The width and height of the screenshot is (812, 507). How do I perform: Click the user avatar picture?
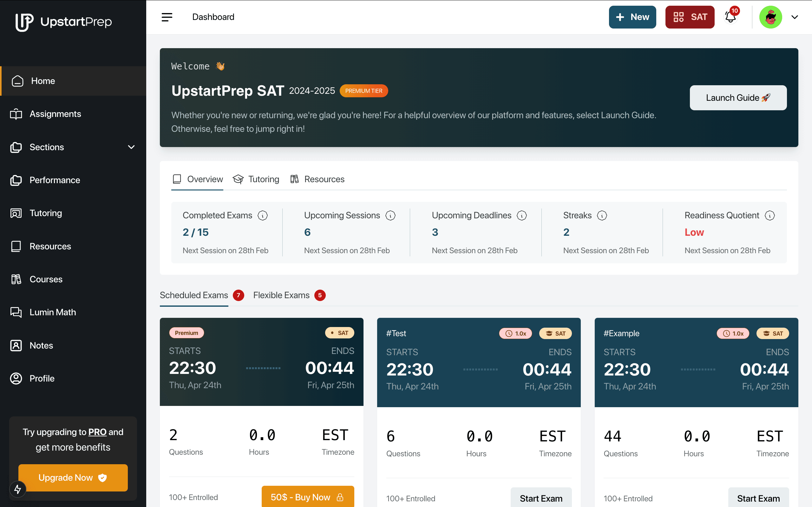point(770,17)
